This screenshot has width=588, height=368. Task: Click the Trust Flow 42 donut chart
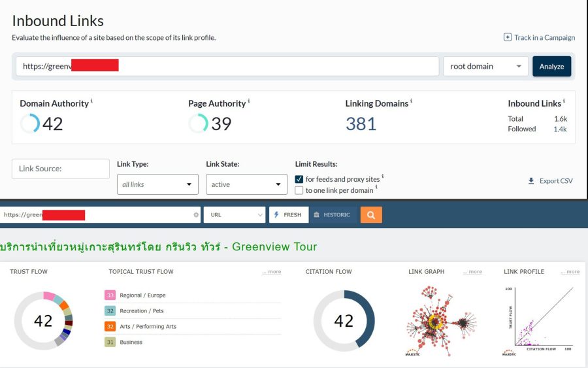43,321
